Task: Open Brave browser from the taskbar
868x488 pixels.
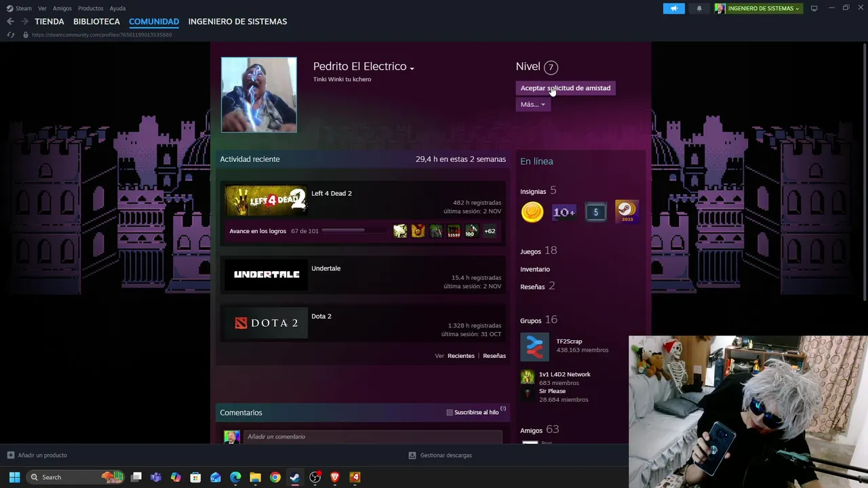Action: point(334,477)
